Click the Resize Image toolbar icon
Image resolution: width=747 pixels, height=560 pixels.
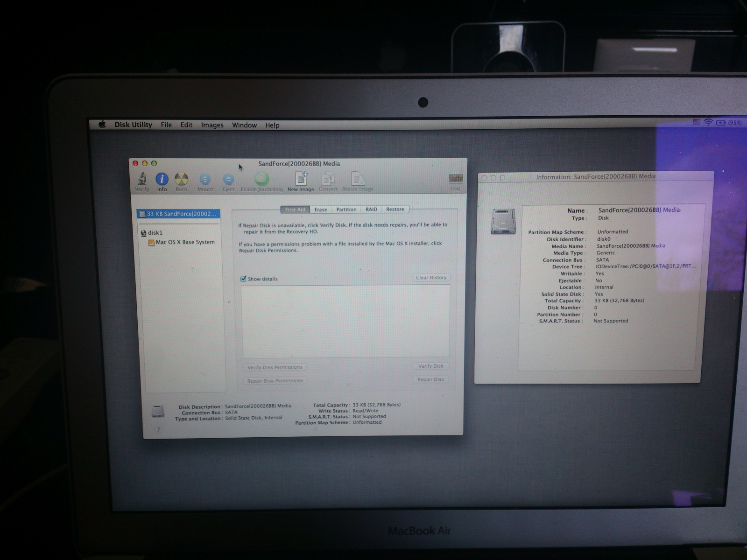tap(358, 179)
